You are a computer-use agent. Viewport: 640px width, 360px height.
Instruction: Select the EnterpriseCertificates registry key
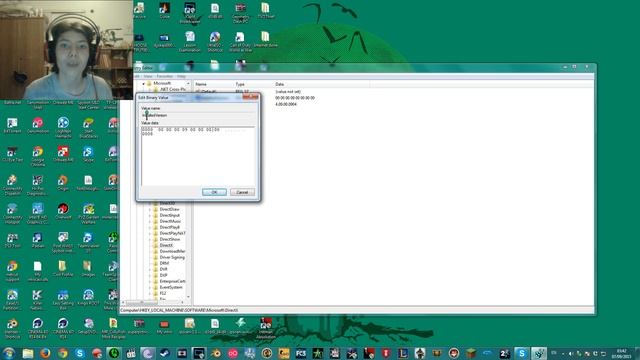click(x=173, y=281)
